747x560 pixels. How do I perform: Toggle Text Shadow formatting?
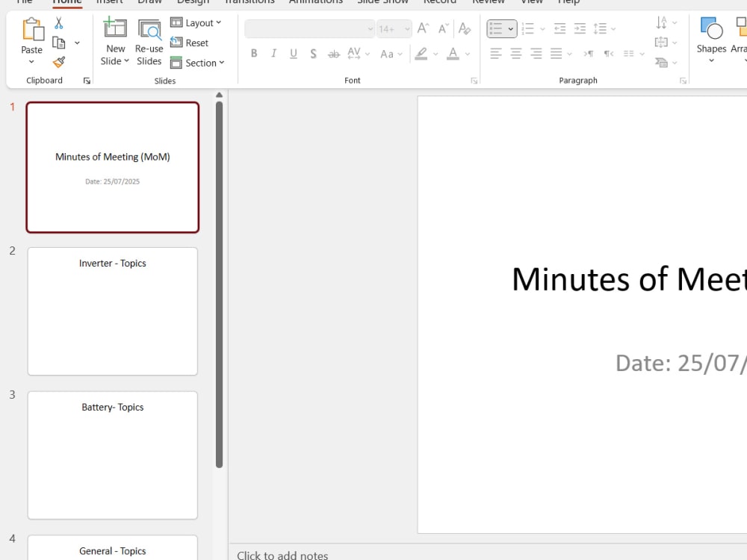[313, 53]
